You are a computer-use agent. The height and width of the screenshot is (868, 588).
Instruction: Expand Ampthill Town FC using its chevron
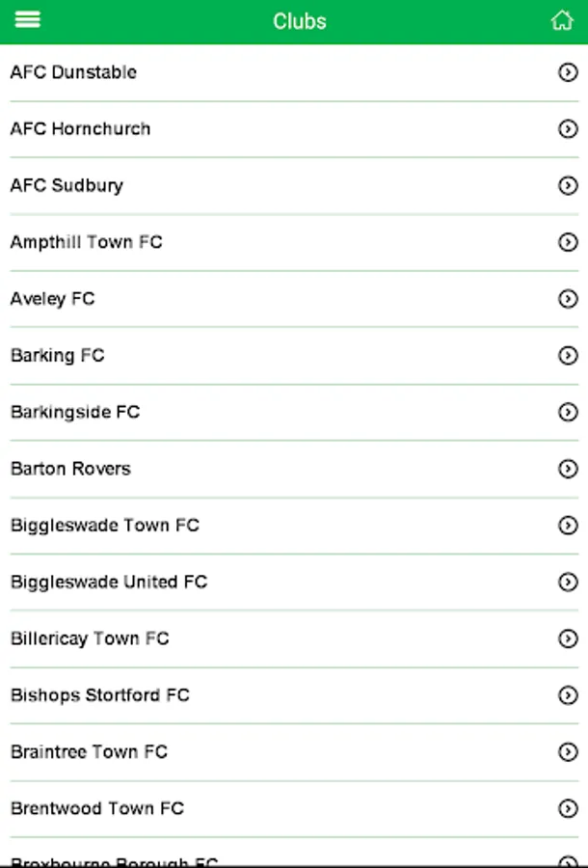pyautogui.click(x=568, y=242)
